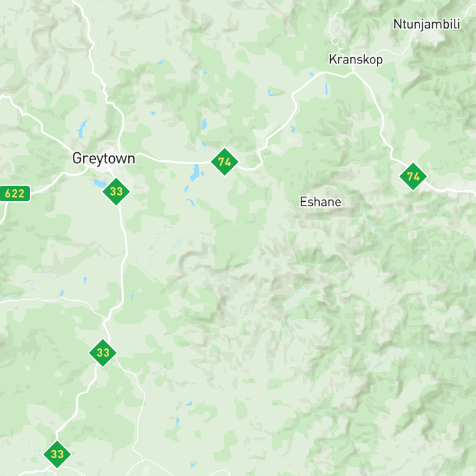Image resolution: width=476 pixels, height=476 pixels.
Task: Click the Ntunjambili settlement patch below its label
Action: tap(433, 37)
